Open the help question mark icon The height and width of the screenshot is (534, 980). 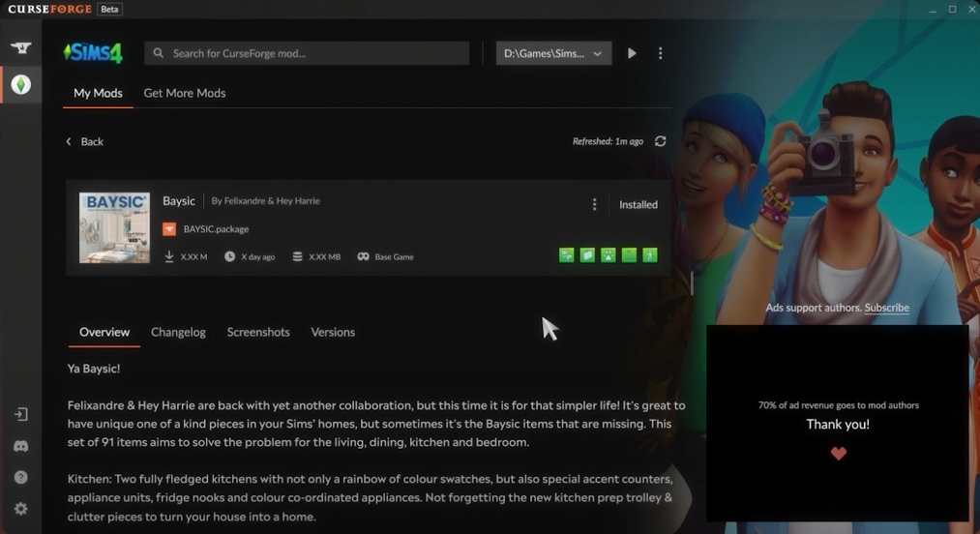point(20,477)
